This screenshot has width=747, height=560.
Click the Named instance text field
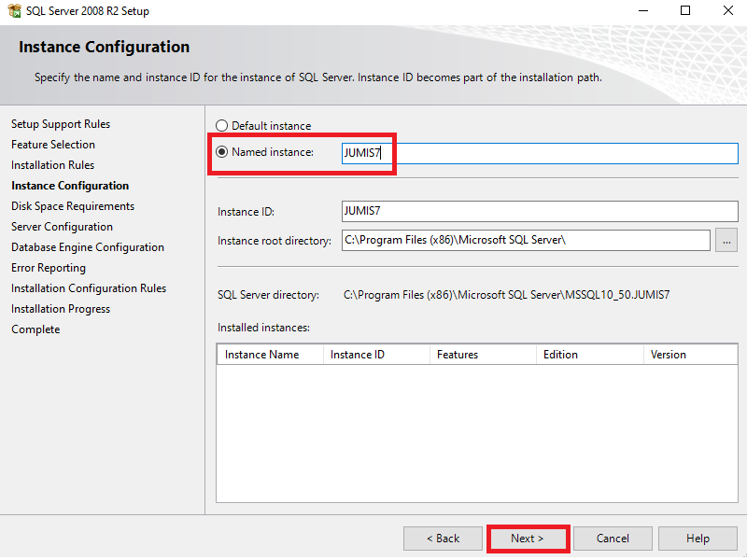(x=540, y=153)
